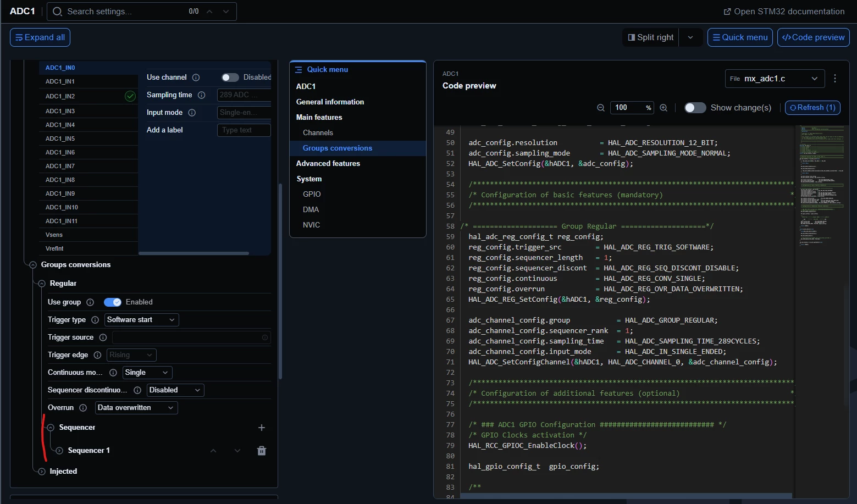Move Sequencer 1 down
The width and height of the screenshot is (857, 504).
point(237,451)
